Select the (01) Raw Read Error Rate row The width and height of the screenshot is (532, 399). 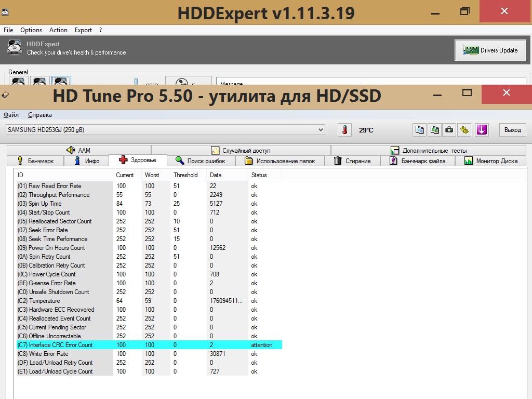coord(149,186)
